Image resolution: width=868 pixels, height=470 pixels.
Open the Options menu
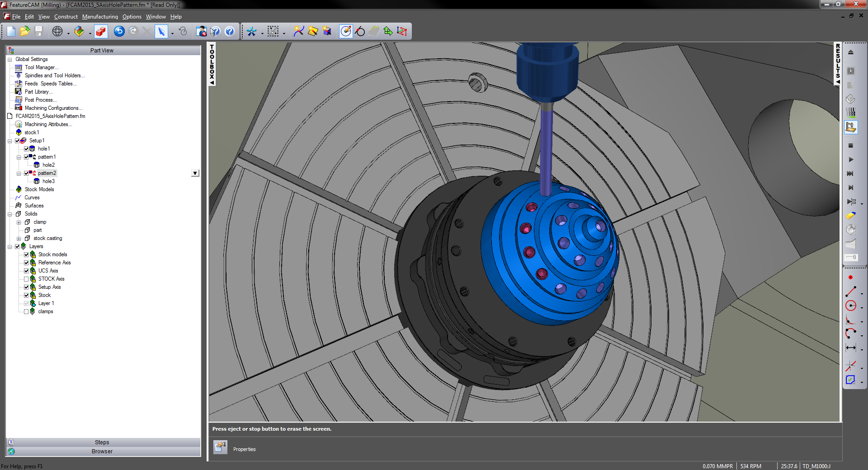click(x=132, y=17)
